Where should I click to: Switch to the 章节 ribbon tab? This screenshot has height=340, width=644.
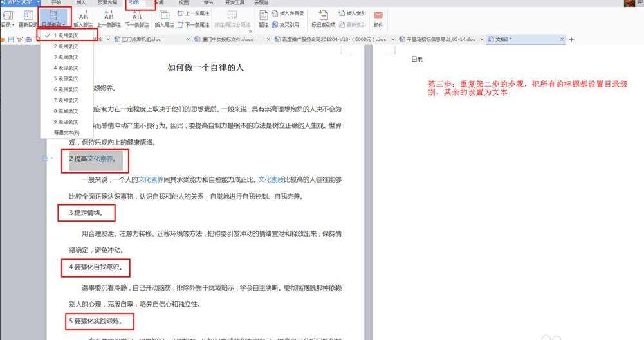208,3
